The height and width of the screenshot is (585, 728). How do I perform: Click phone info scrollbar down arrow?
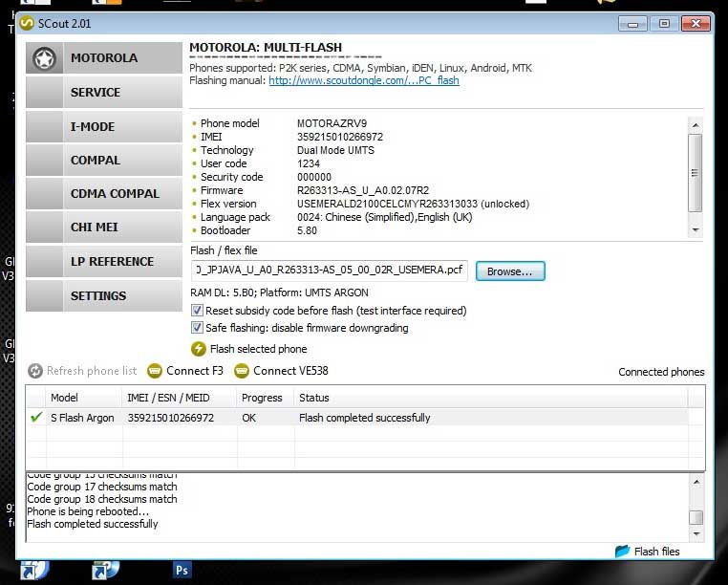click(695, 230)
